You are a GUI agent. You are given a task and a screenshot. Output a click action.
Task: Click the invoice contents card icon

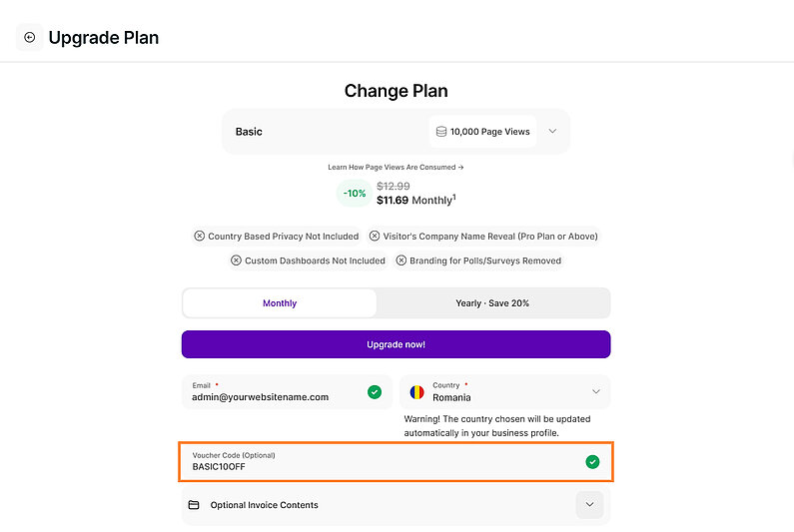194,505
